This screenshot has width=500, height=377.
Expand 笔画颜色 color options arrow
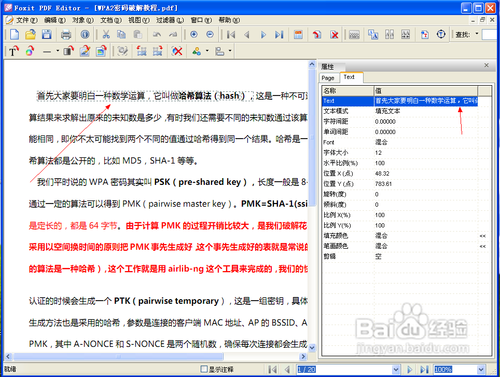[482, 246]
